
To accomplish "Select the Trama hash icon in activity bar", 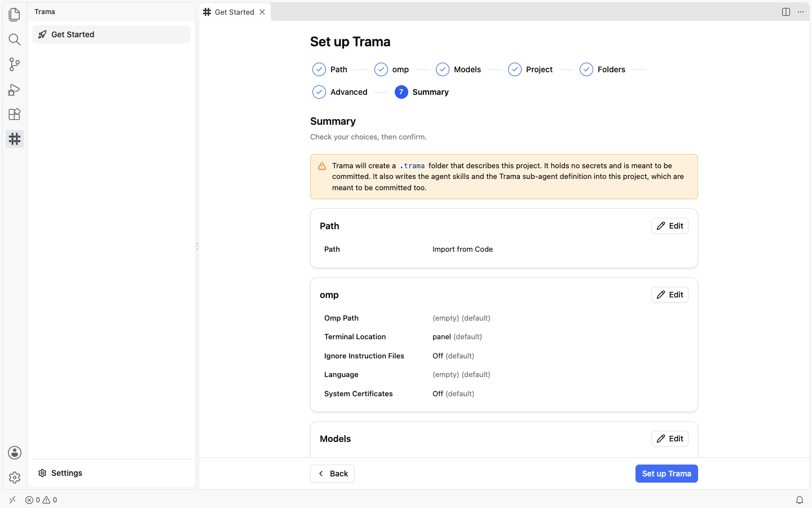I will coord(15,139).
